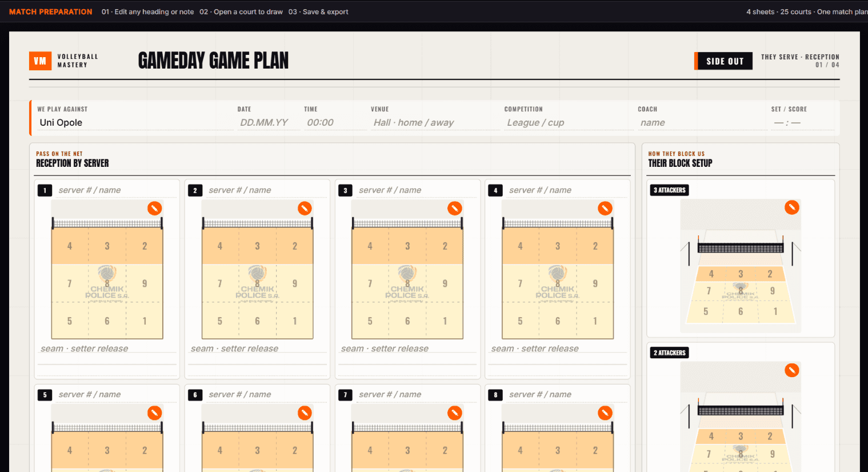Click number badge 4 on fourth server card

495,190
